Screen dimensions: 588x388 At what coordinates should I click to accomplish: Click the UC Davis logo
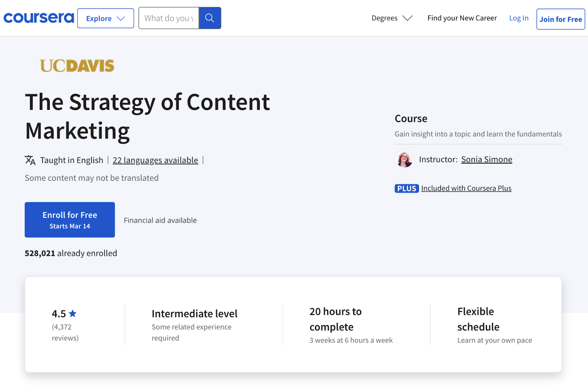click(x=77, y=66)
